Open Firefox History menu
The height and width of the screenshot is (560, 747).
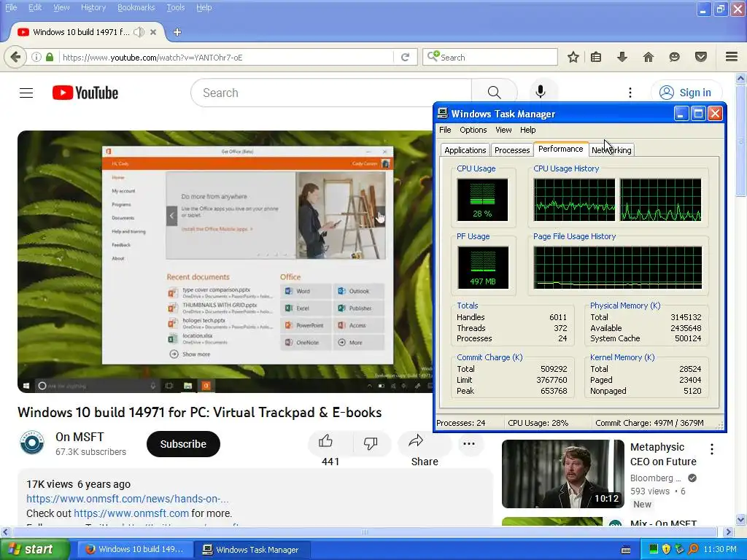pyautogui.click(x=93, y=7)
